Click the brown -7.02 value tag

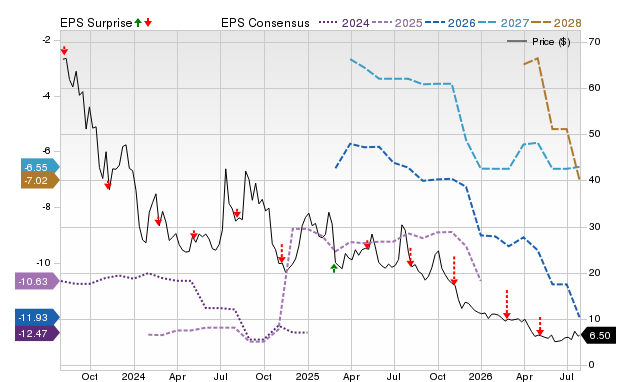pyautogui.click(x=40, y=180)
